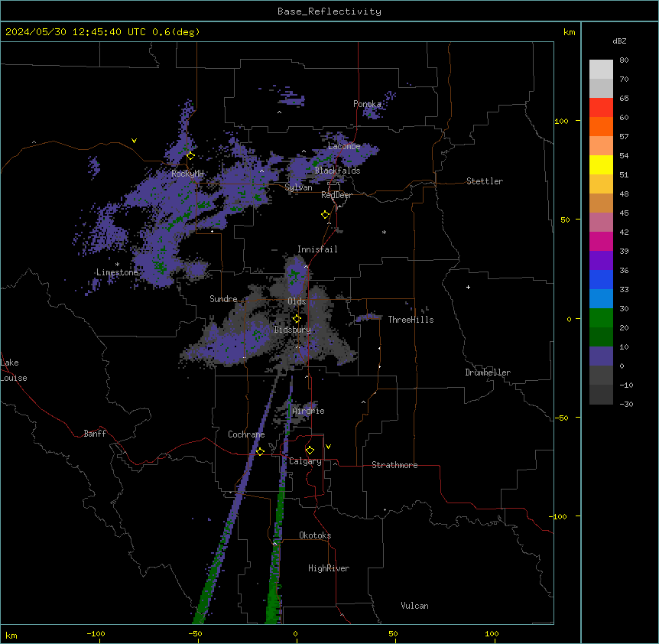The image size is (659, 644).
Task: Click the 80 value on the dBZ scale
Action: pyautogui.click(x=624, y=60)
